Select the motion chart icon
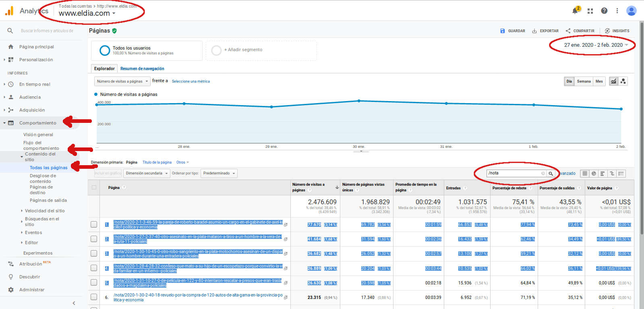 [623, 81]
